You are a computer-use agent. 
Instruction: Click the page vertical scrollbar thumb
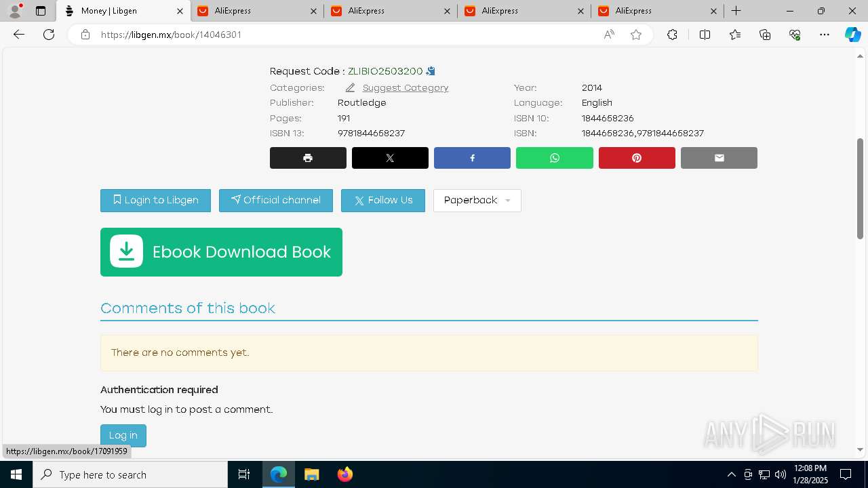click(860, 188)
